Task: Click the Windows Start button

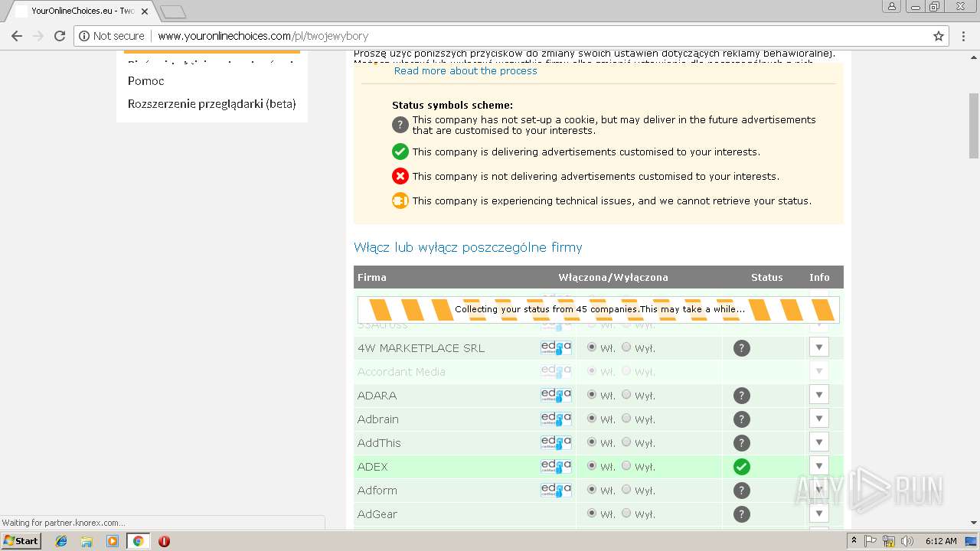Action: point(21,541)
